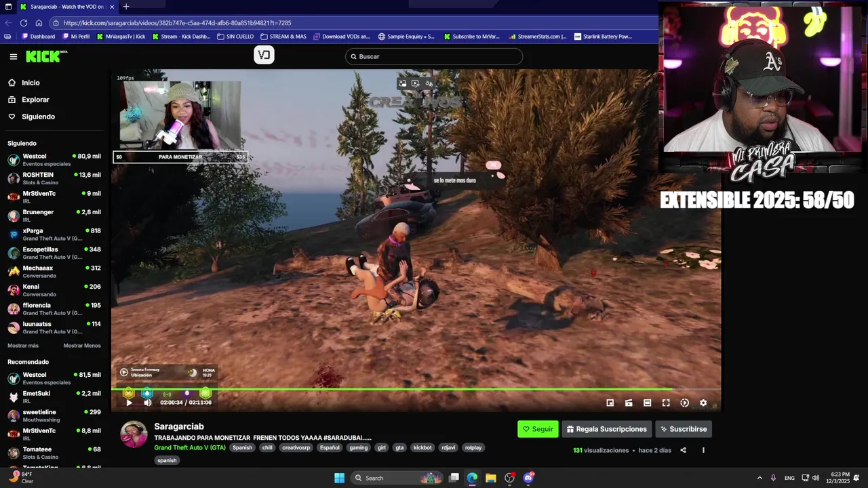
Task: Go to browser home page
Action: [x=38, y=23]
